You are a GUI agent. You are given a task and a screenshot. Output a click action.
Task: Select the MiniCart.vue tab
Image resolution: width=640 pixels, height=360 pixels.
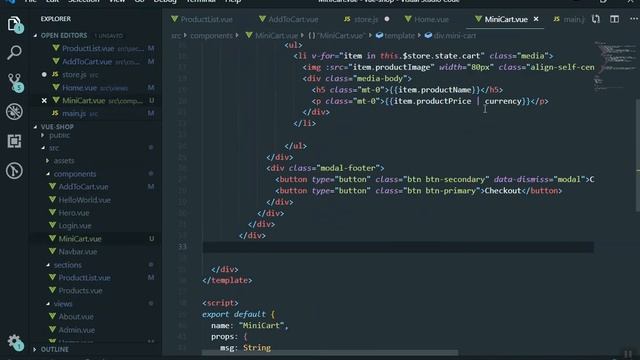coord(505,19)
